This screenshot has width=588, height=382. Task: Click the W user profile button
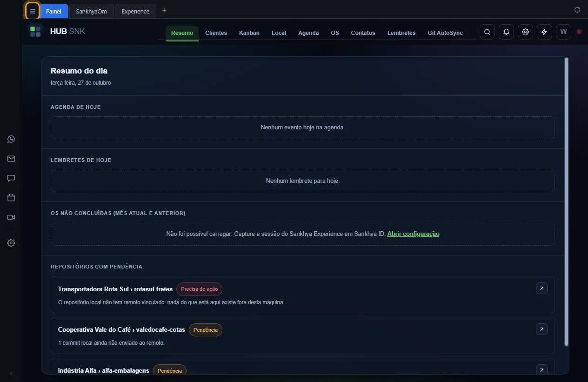[563, 32]
